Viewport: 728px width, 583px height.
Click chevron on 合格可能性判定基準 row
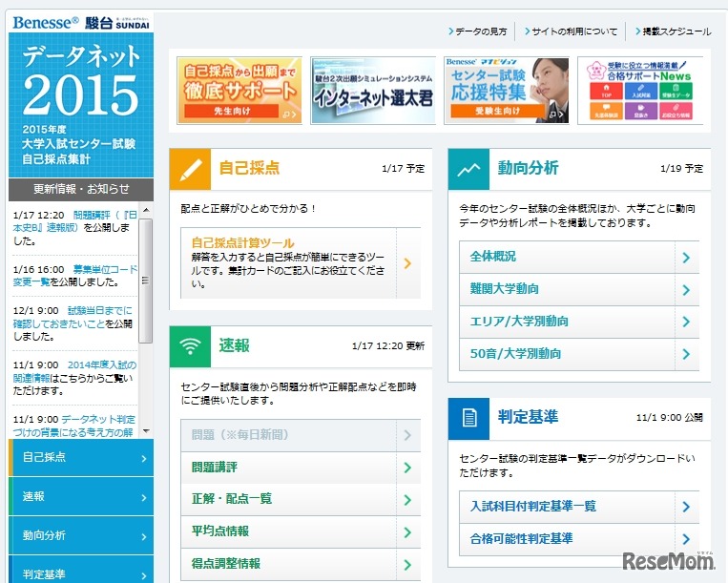tap(686, 539)
